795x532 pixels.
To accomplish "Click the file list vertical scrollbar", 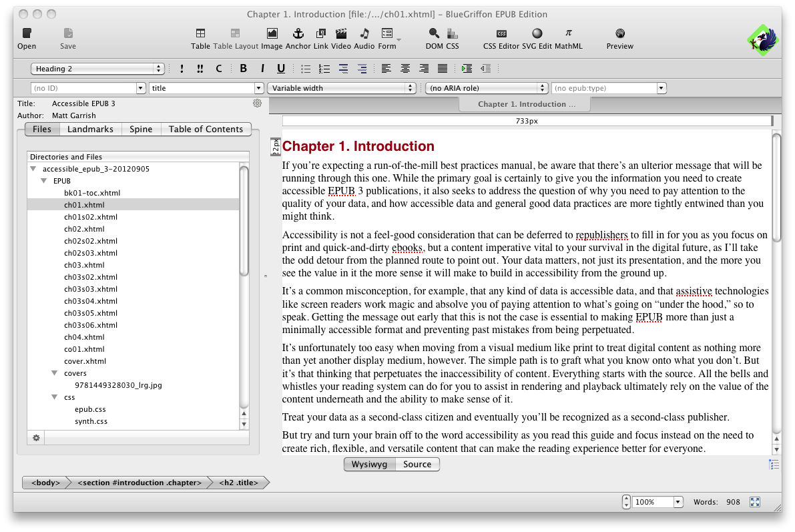I will pyautogui.click(x=244, y=221).
